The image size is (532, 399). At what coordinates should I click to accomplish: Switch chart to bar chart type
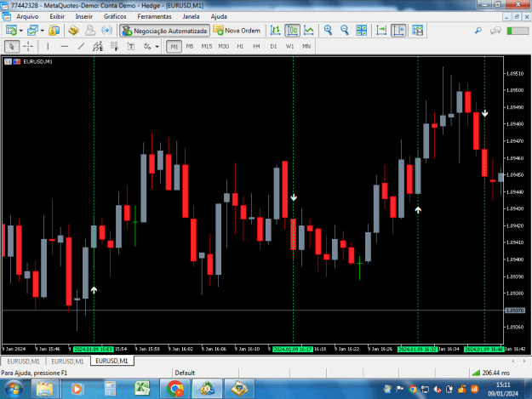tap(275, 31)
